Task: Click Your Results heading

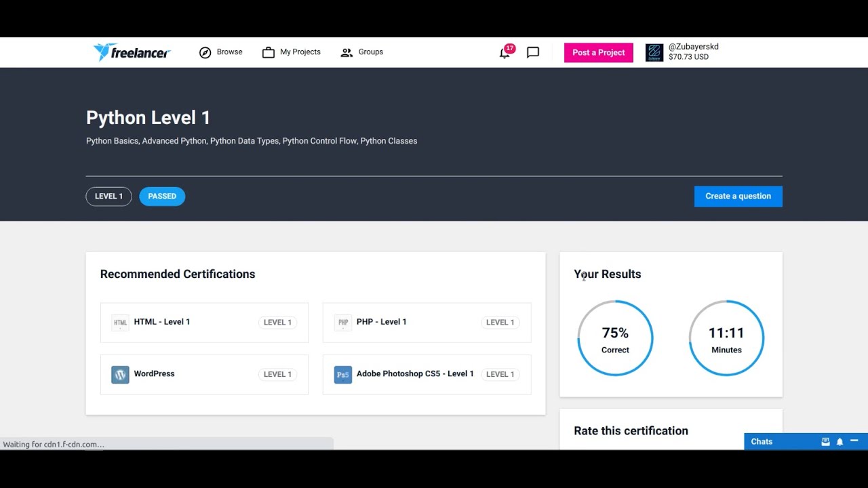Action: 607,274
